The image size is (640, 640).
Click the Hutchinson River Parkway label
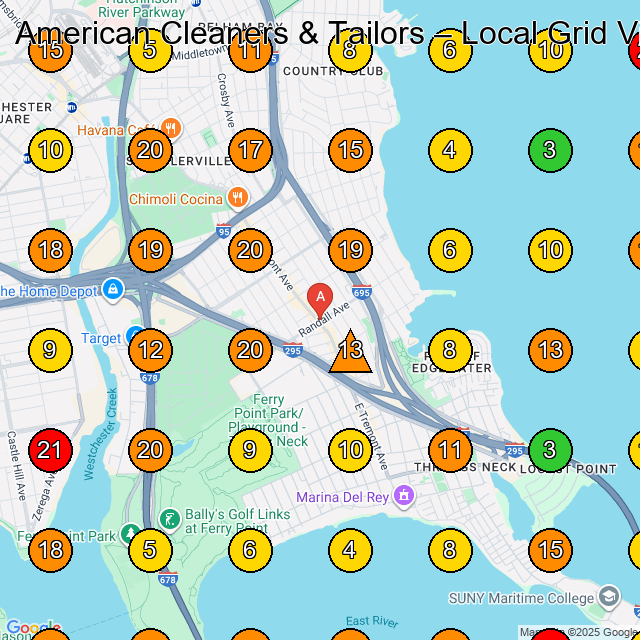(142, 8)
